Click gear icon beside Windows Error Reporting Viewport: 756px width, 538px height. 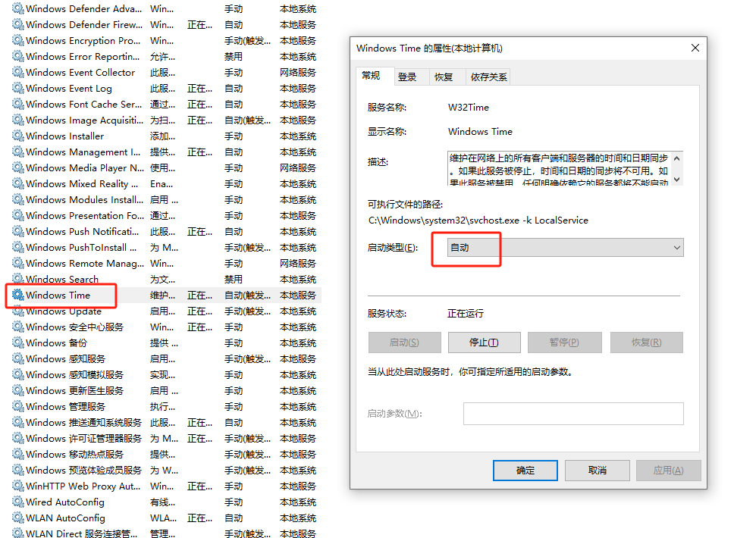point(18,56)
